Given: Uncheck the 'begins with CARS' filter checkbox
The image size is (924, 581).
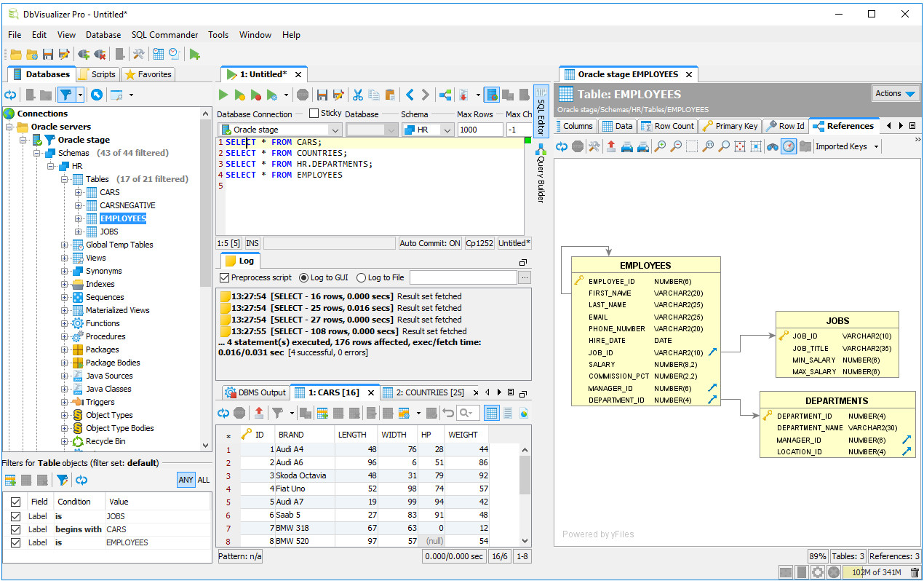Looking at the screenshot, I should click(x=15, y=529).
